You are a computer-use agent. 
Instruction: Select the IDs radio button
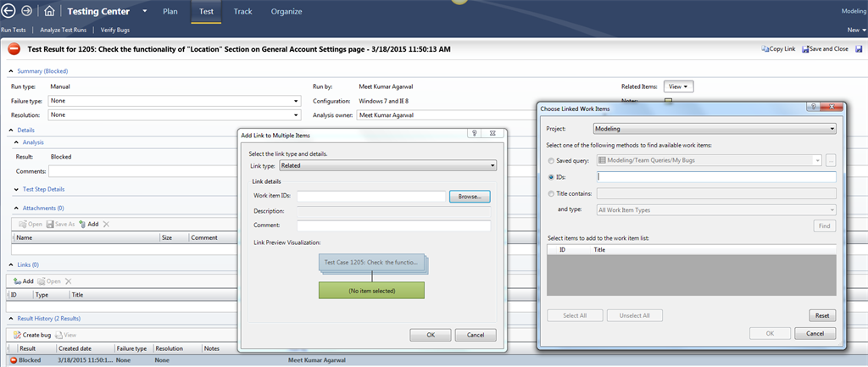(x=551, y=177)
